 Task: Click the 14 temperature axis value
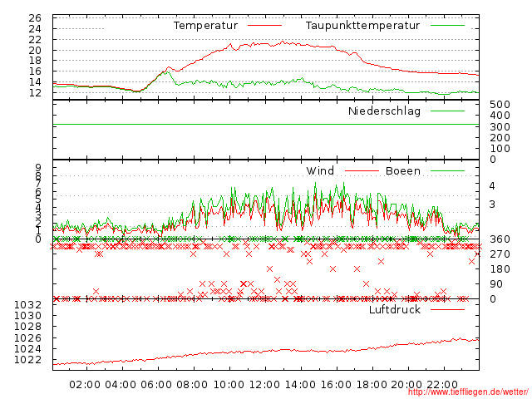tap(35, 81)
